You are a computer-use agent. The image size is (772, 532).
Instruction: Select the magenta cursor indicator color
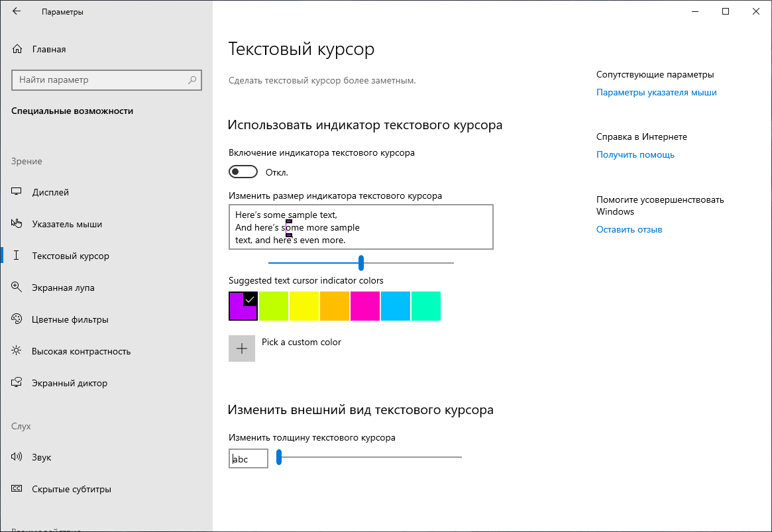click(x=365, y=306)
